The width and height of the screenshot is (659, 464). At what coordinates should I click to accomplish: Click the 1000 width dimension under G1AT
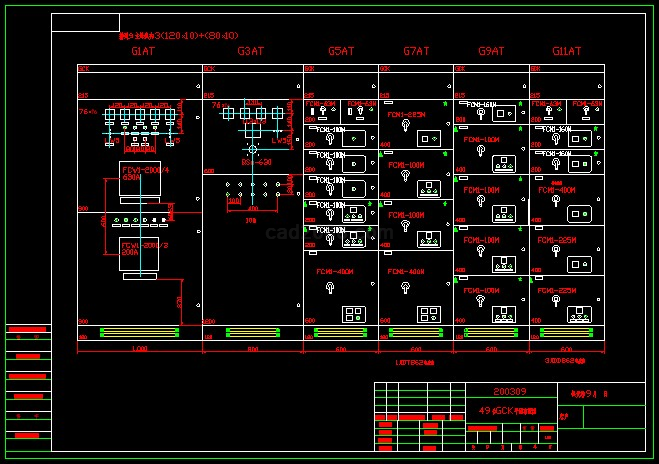click(140, 349)
